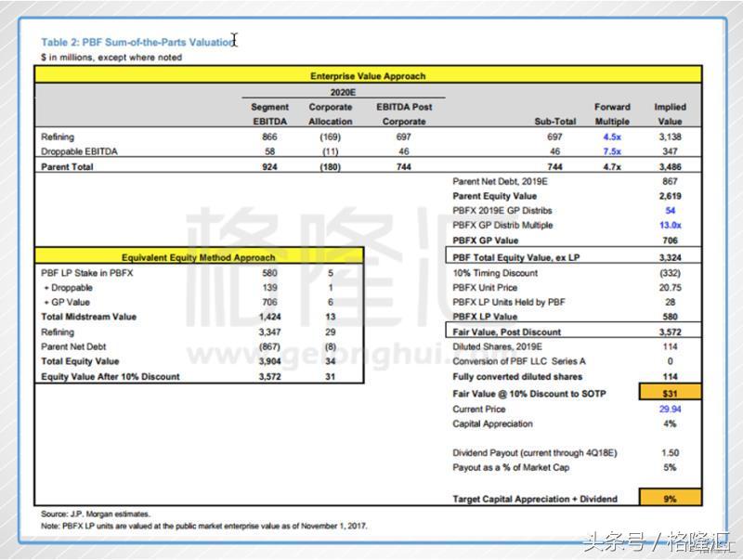This screenshot has height=560, width=743.
Task: Click the "Table 2: PBF Sum-of-the-Parts Valuation" title
Action: pyautogui.click(x=137, y=42)
